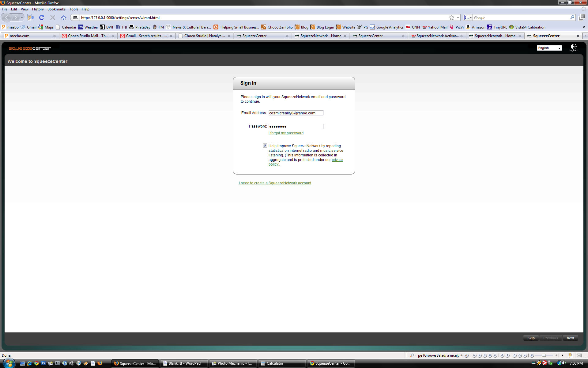Screen dimensions: 588x368
Task: Open Calculator from the Windows taskbar
Action: pos(275,363)
